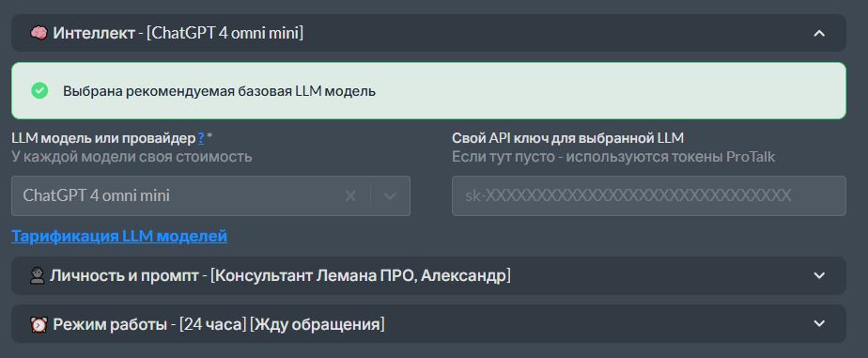Click the green checkmark icon in the notification

pos(39,91)
